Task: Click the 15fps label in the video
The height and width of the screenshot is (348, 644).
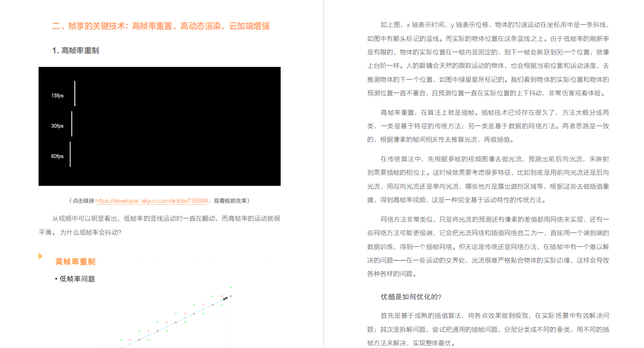Action: [57, 95]
